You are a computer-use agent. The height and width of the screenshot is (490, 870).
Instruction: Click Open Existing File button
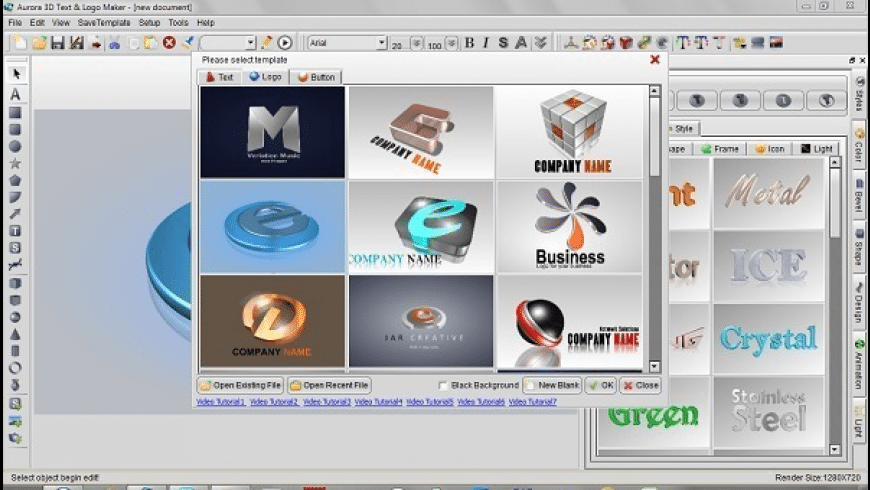click(x=240, y=385)
